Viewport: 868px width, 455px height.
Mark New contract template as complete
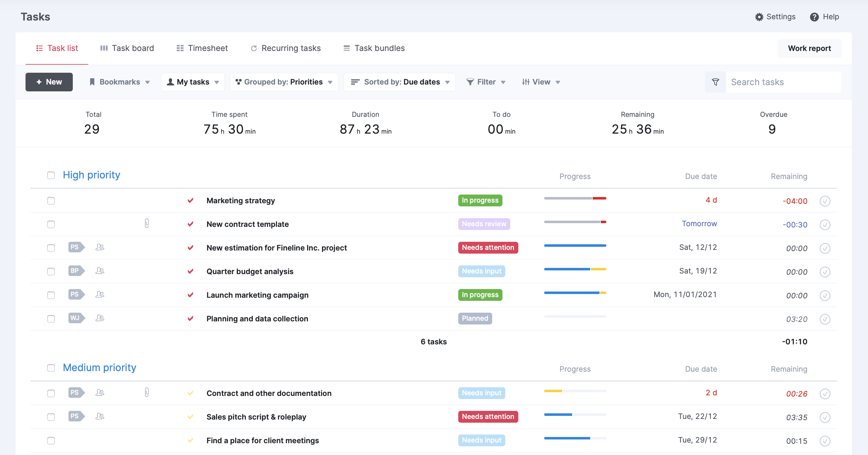(x=824, y=224)
